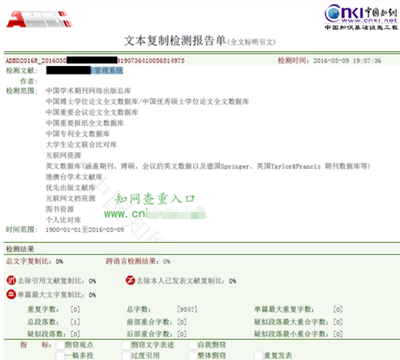Check the 一稿多投 checkbox
The height and width of the screenshot is (360, 400).
point(60,356)
